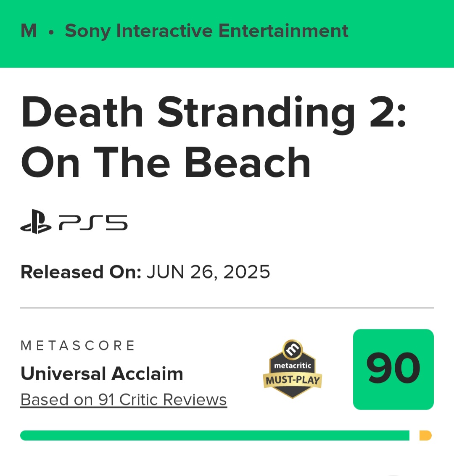Image resolution: width=454 pixels, height=476 pixels.
Task: Click the gold MUST-PLAY banner text
Action: [x=293, y=381]
